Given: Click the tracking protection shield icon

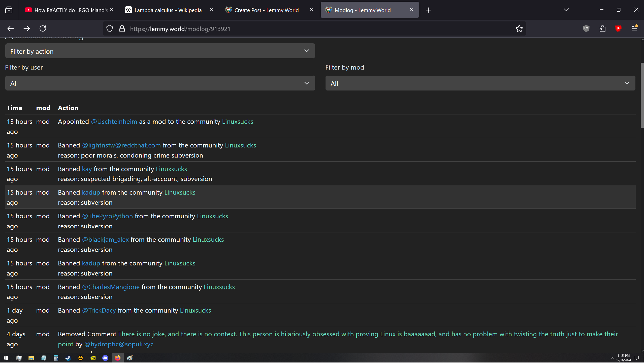Looking at the screenshot, I should tap(110, 29).
